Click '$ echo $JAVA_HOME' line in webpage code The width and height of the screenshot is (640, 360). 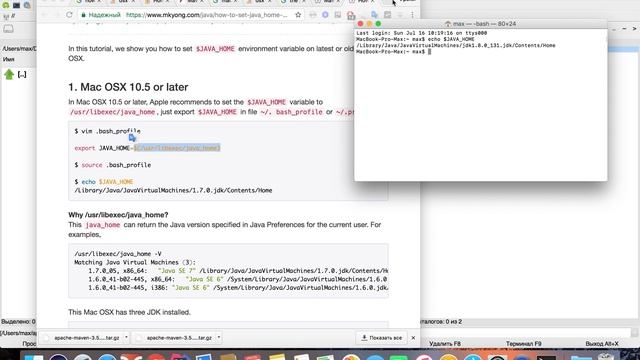pos(104,182)
